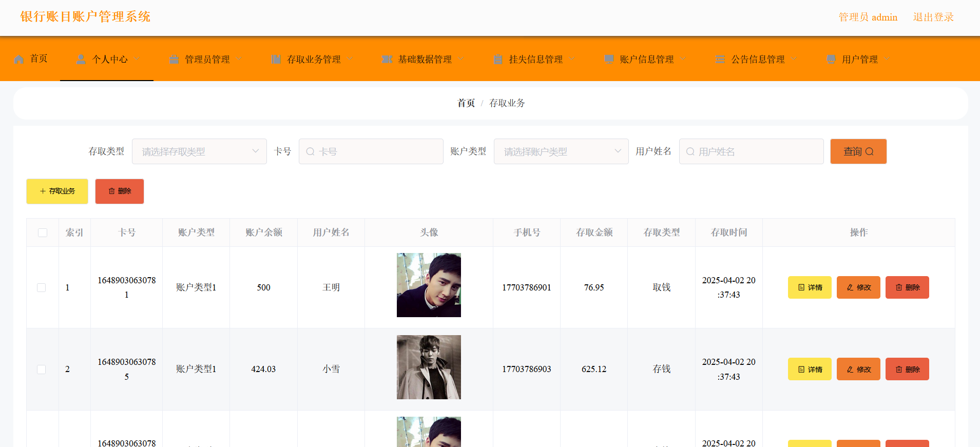The width and height of the screenshot is (980, 447).
Task: Toggle the select-all checkbox in table header
Action: tap(43, 232)
